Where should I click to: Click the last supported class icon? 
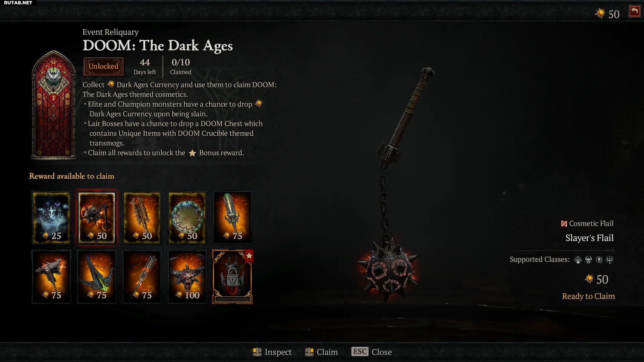tap(610, 260)
